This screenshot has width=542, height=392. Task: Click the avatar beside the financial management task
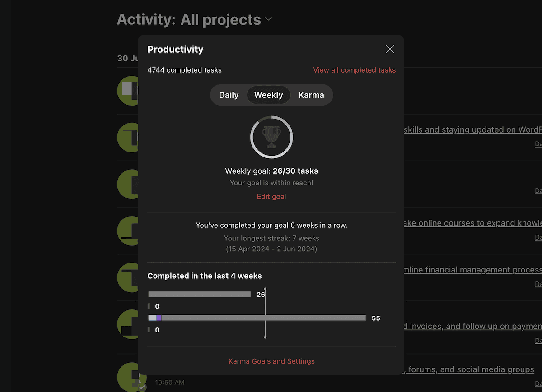(128, 278)
